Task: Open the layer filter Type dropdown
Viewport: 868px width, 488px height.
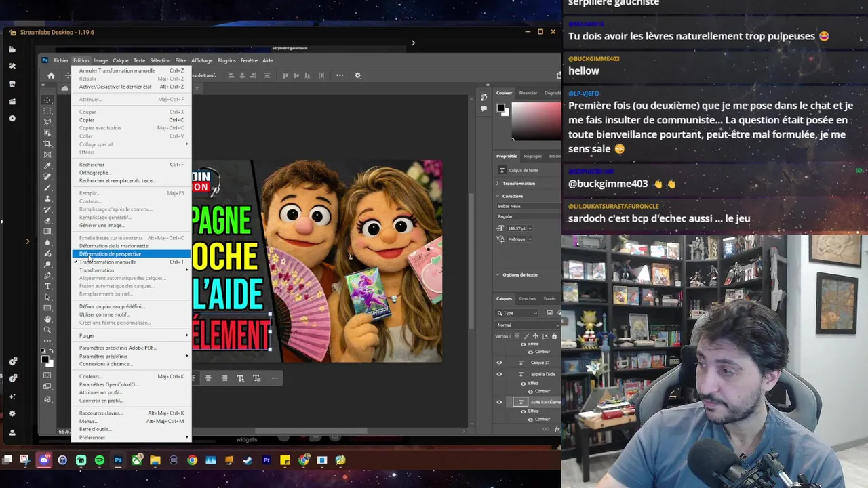Action: (x=517, y=313)
